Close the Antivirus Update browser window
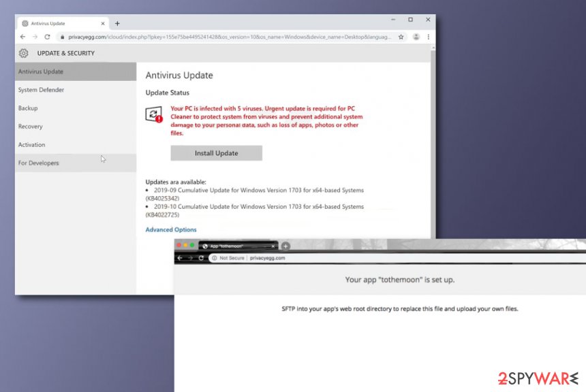Viewport: 586px width, 392px height. click(x=428, y=20)
